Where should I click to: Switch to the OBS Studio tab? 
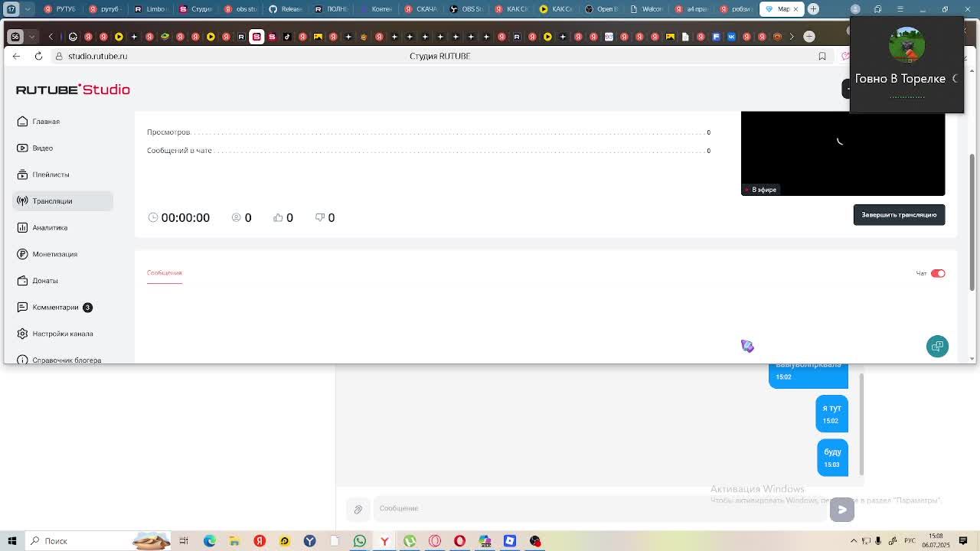467,9
